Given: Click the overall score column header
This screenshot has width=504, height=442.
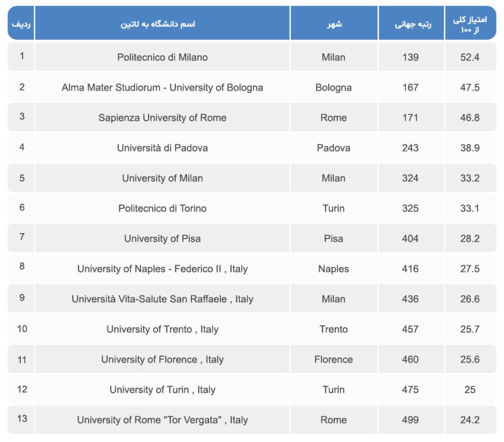Looking at the screenshot, I should 470,24.
